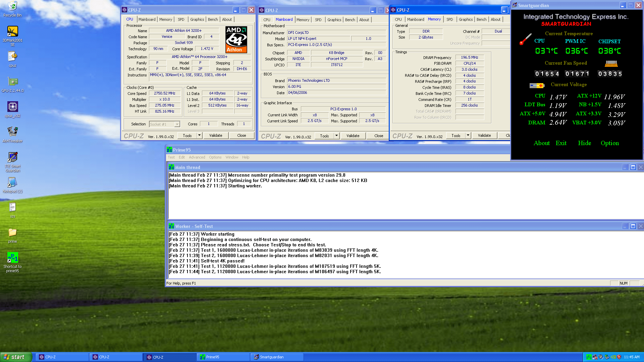The height and width of the screenshot is (362, 644).
Task: Open the Tools dropdown arrow in Mainboard window
Action: (336, 136)
